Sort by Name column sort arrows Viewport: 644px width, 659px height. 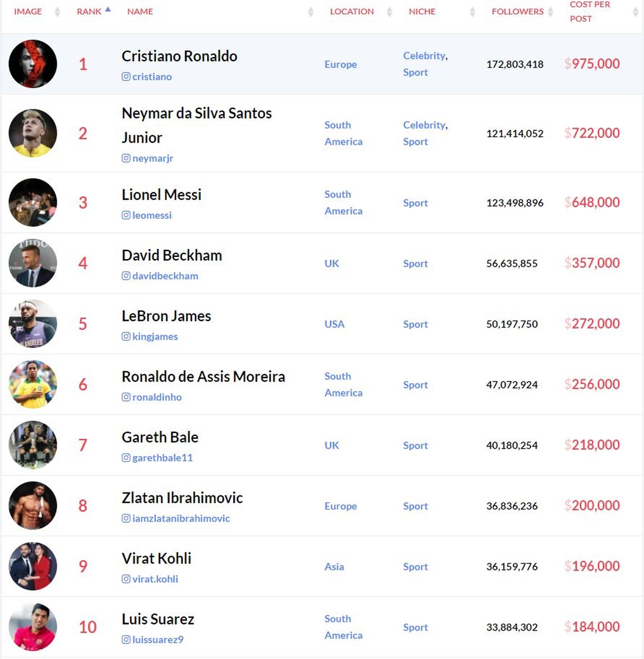311,12
